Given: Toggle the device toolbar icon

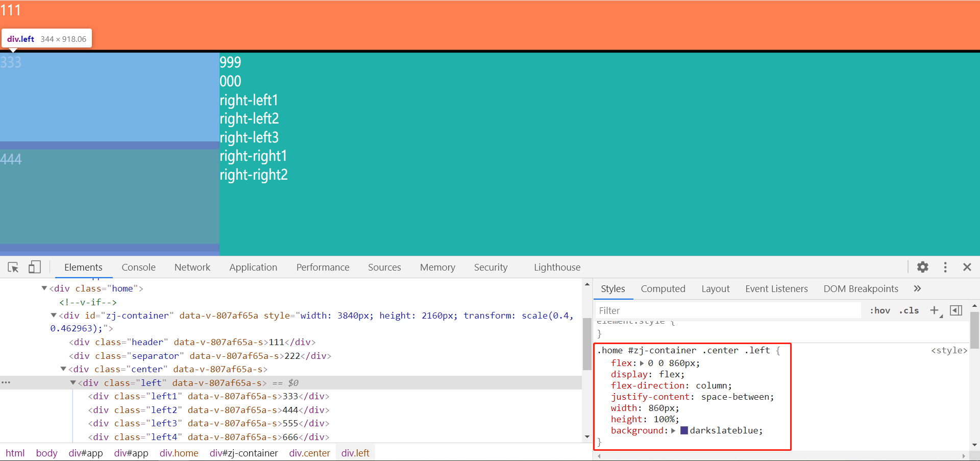Looking at the screenshot, I should (34, 267).
